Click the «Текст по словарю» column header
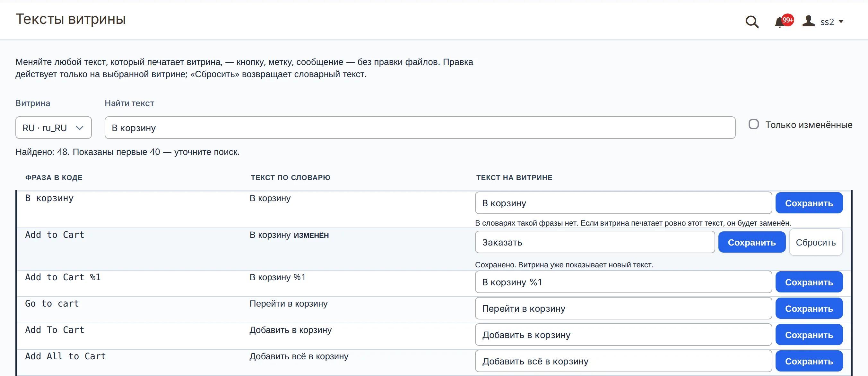868x376 pixels. pyautogui.click(x=291, y=177)
